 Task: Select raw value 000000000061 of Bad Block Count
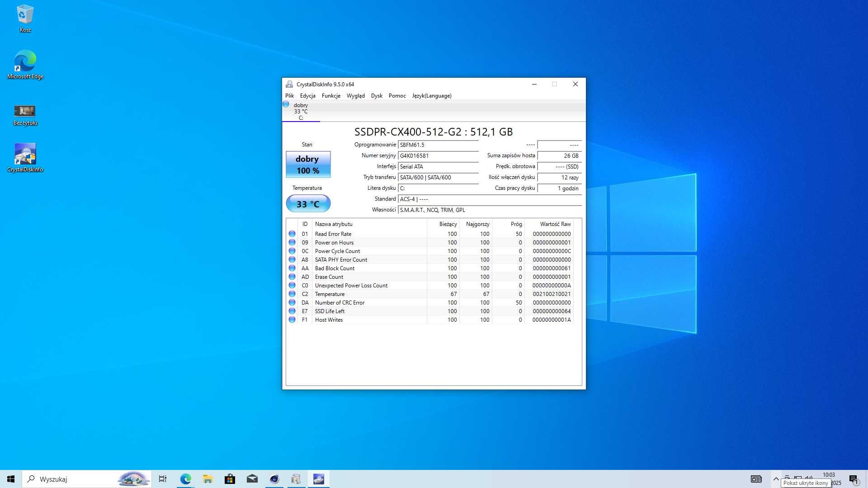point(552,268)
